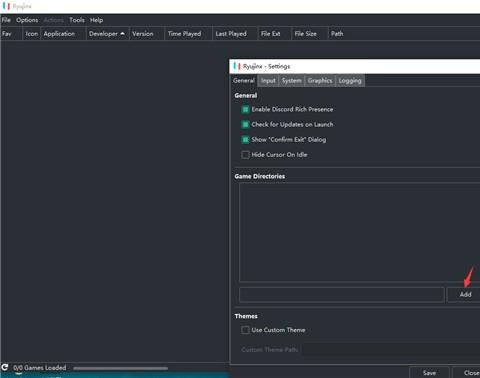This screenshot has height=378, width=480.
Task: Switch to the System settings tab
Action: click(x=291, y=81)
